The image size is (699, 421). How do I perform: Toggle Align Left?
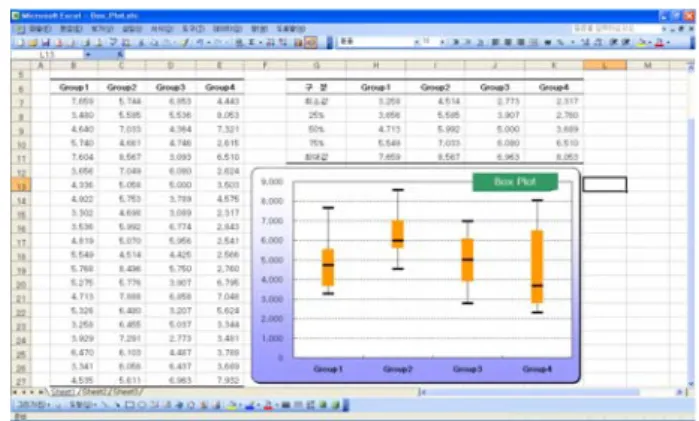(x=494, y=42)
